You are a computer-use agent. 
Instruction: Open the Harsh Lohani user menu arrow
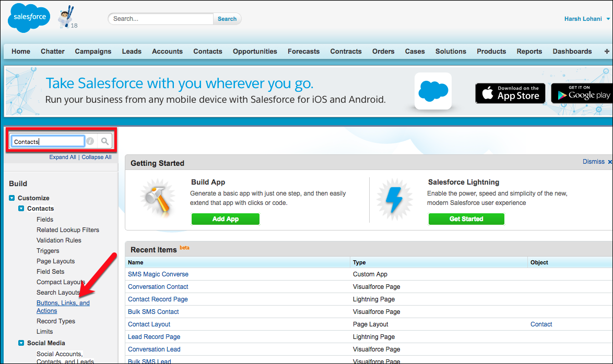[x=608, y=19]
